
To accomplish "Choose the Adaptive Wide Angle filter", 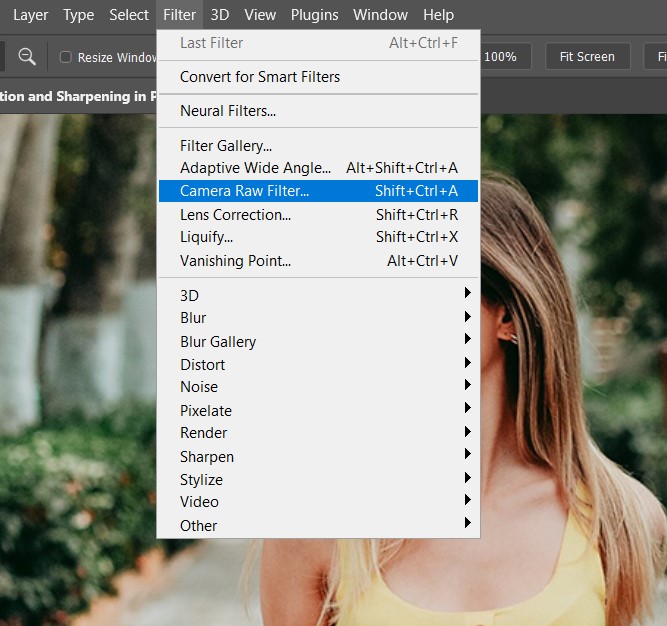I will 255,168.
